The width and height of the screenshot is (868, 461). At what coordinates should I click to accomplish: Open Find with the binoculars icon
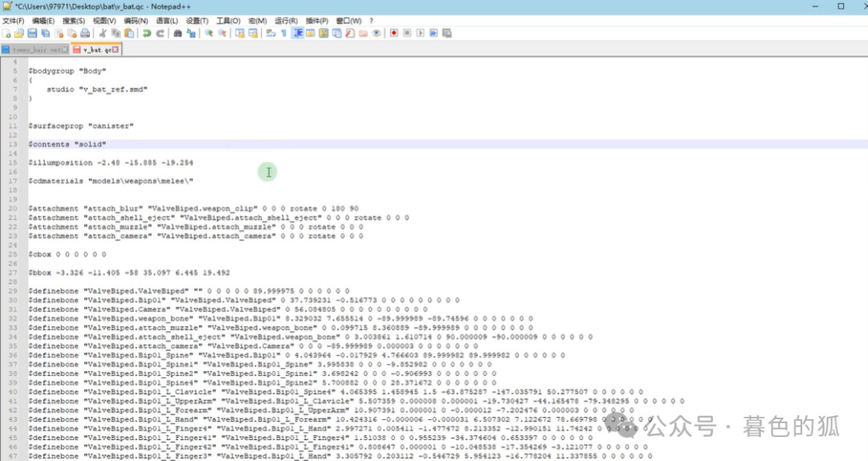(x=178, y=33)
